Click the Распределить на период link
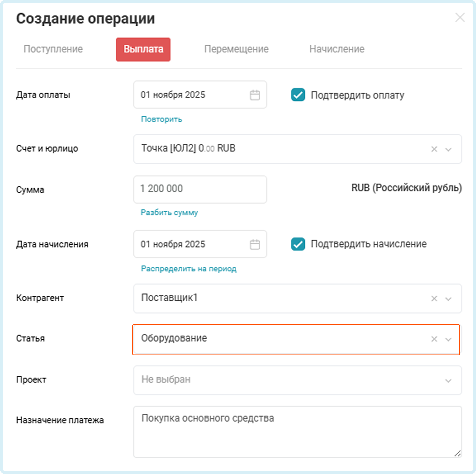Viewport: 476px width, 474px height. (x=188, y=269)
